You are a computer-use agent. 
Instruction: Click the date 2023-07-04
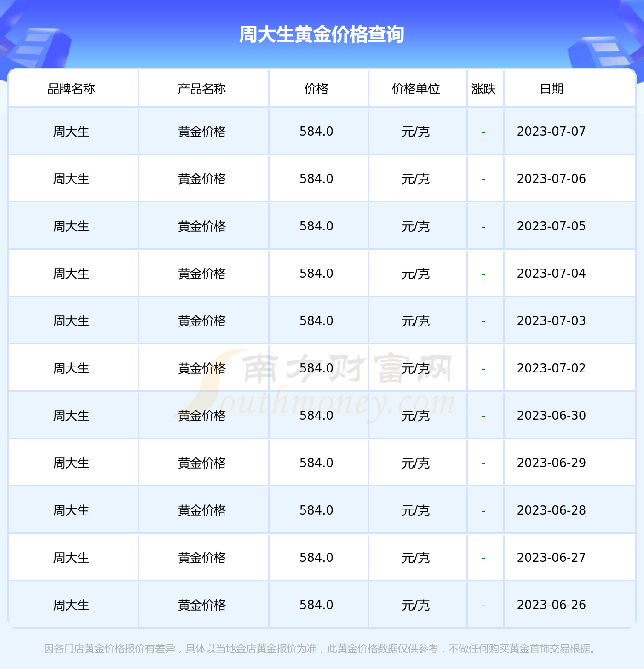pyautogui.click(x=552, y=274)
